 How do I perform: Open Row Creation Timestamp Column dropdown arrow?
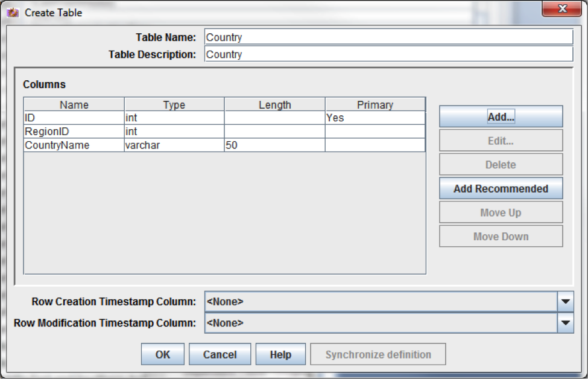[x=566, y=301]
